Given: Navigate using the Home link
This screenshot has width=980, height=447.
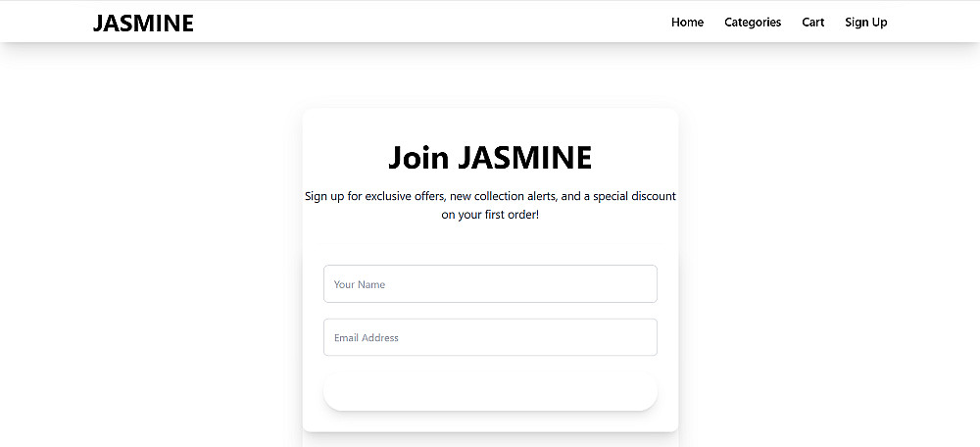Looking at the screenshot, I should click(687, 23).
